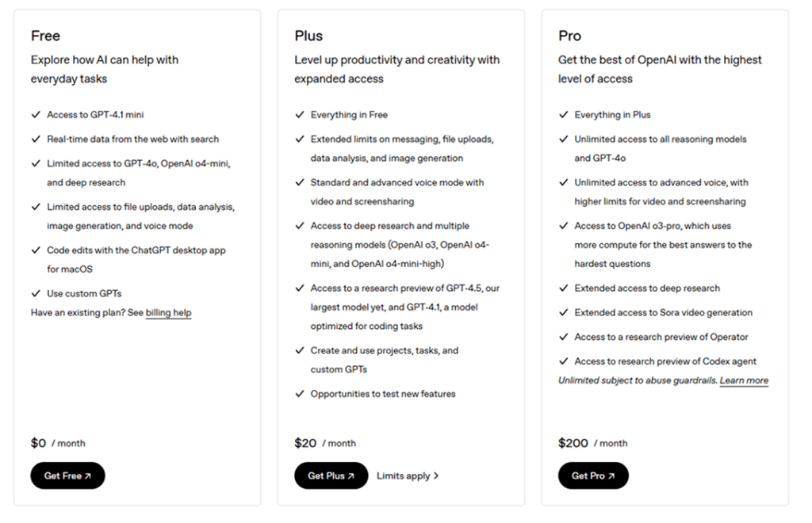The width and height of the screenshot is (812, 523).
Task: Select the Plus plan heading
Action: [308, 36]
